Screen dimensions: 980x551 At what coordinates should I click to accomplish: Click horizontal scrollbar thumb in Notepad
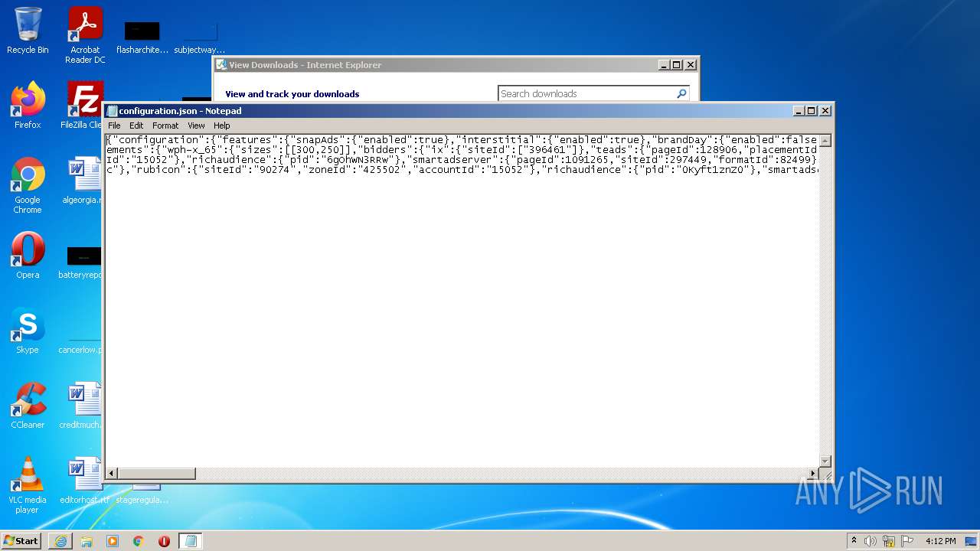[x=156, y=474]
